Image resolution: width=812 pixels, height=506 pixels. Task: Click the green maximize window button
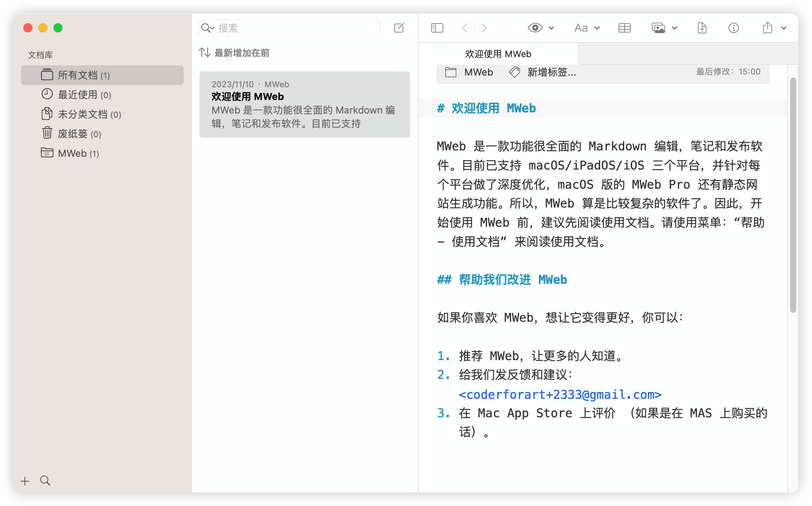point(58,28)
